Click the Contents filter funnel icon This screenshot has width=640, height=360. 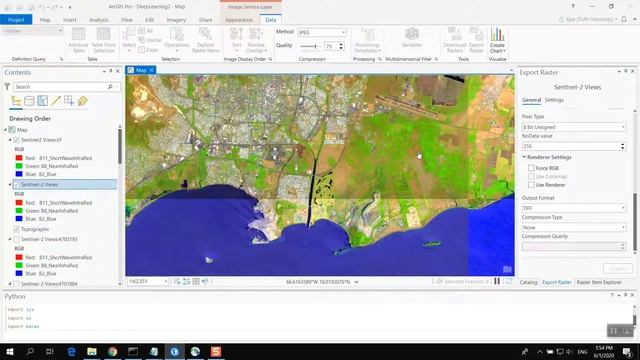(x=7, y=87)
